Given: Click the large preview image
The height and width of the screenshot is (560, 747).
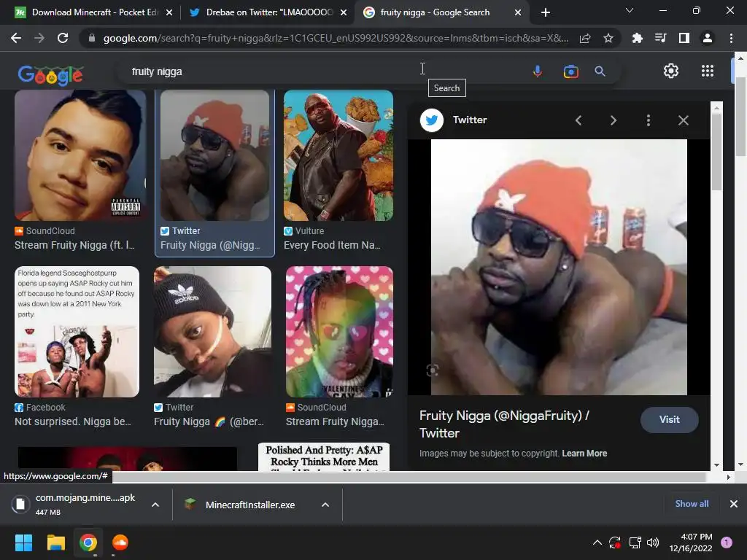Looking at the screenshot, I should [559, 267].
